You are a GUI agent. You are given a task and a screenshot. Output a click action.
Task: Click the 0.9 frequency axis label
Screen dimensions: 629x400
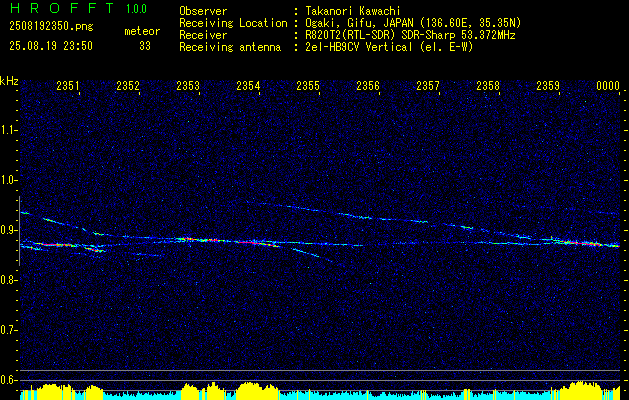pos(9,230)
